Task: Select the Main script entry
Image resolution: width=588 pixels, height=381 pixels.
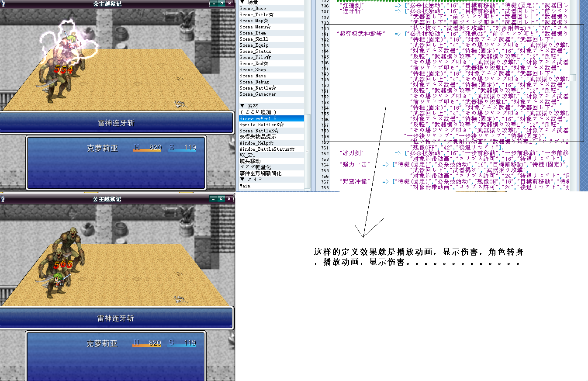Action: pyautogui.click(x=271, y=186)
